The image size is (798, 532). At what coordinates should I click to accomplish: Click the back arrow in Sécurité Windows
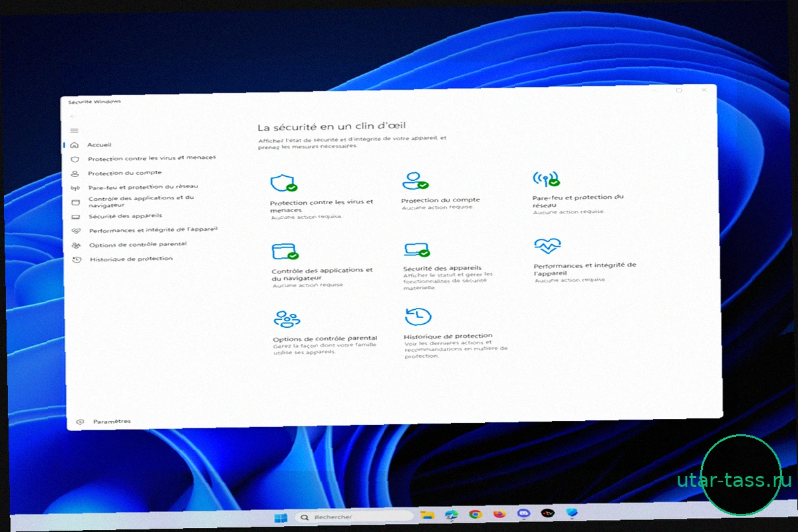pos(73,116)
